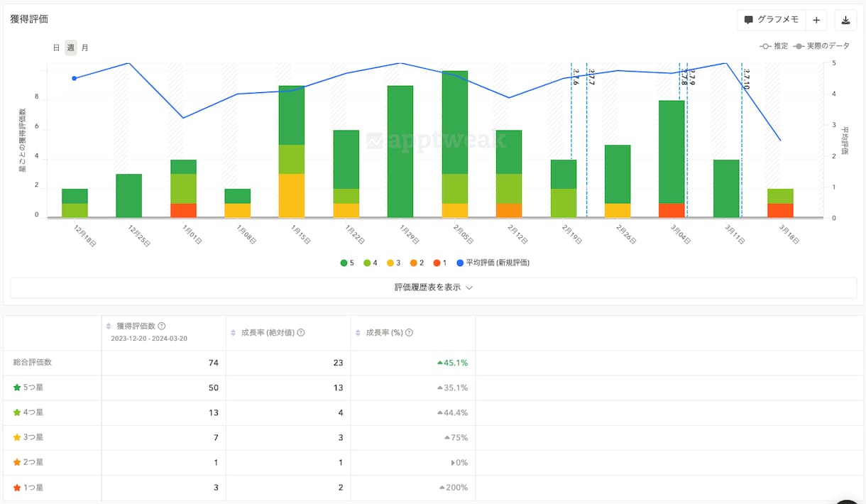Toggle the 5-star legend series
The image size is (866, 504).
pyautogui.click(x=348, y=263)
